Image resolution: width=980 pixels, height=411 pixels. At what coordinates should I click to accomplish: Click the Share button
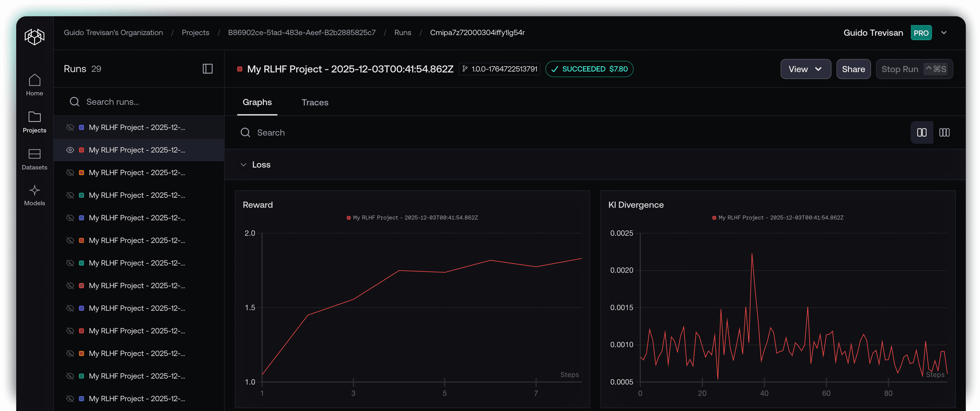tap(853, 69)
